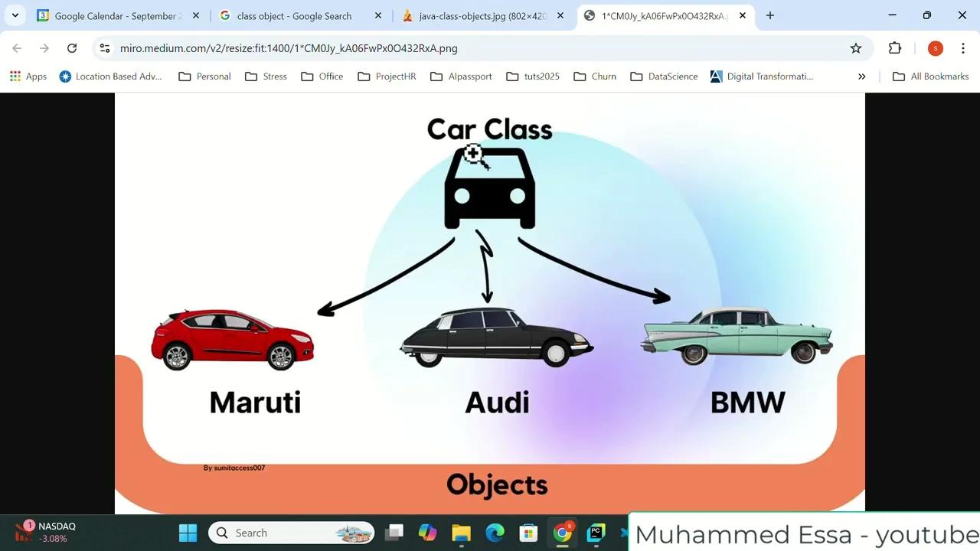980x551 pixels.
Task: Launch Copilot from the taskbar
Action: tap(427, 532)
